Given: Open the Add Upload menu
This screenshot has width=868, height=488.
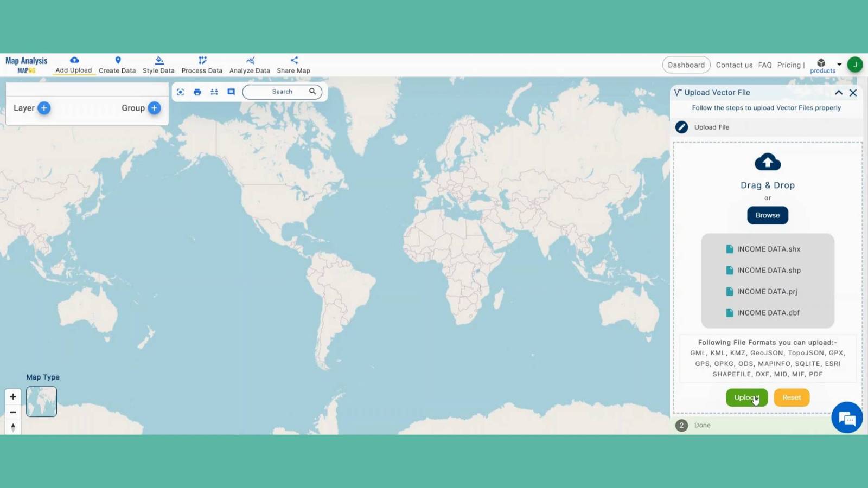Looking at the screenshot, I should (x=74, y=65).
